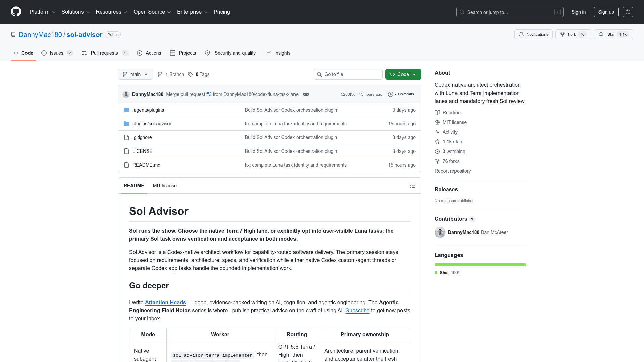
Task: Open the sol-advisor repository link
Action: (x=85, y=35)
